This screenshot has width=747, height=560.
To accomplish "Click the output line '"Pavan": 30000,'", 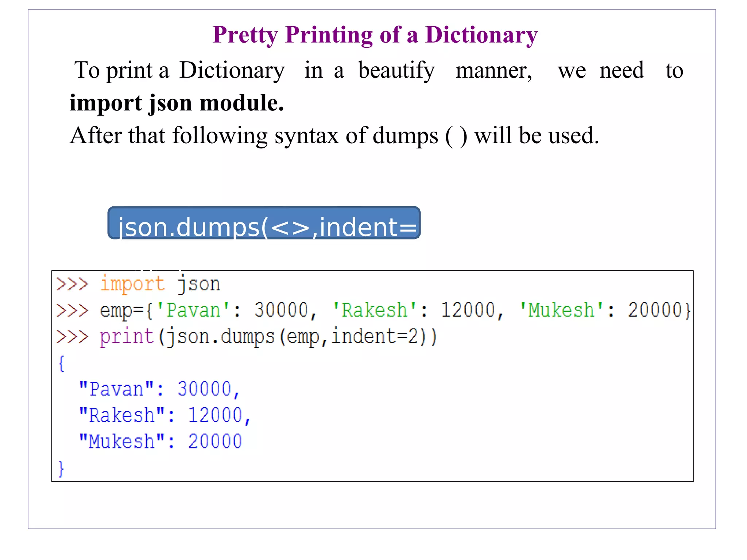I will (x=159, y=389).
